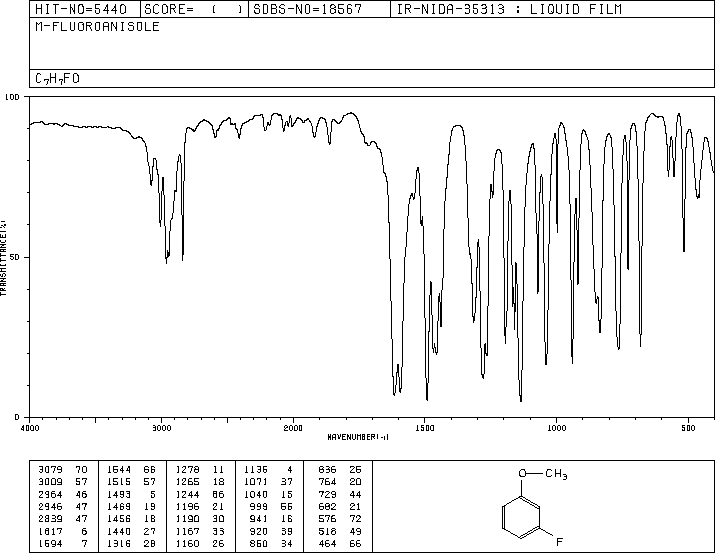Click the 500 wavenumber axis label

[x=688, y=428]
